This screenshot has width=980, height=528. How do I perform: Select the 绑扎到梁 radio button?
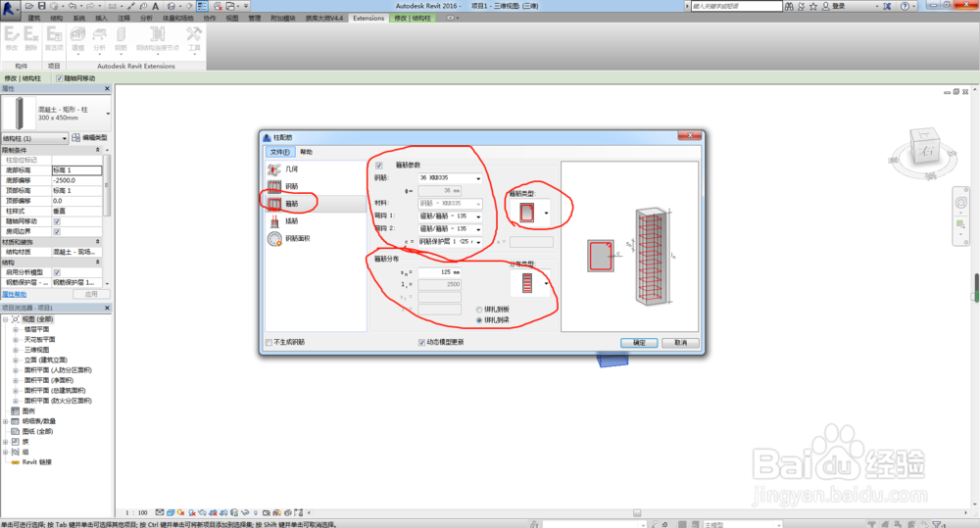479,320
